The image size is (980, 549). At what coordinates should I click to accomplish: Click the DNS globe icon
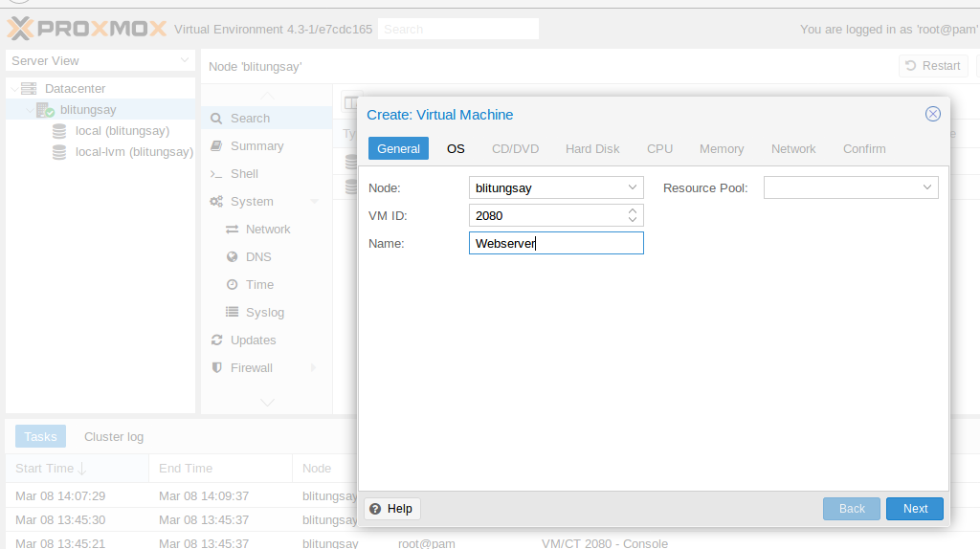pos(232,256)
